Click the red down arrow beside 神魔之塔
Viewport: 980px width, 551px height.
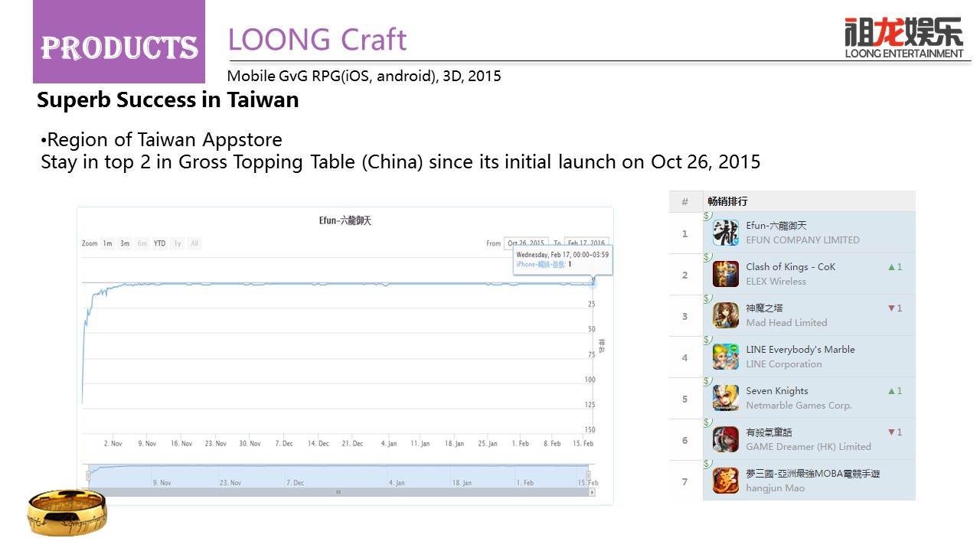click(x=891, y=308)
